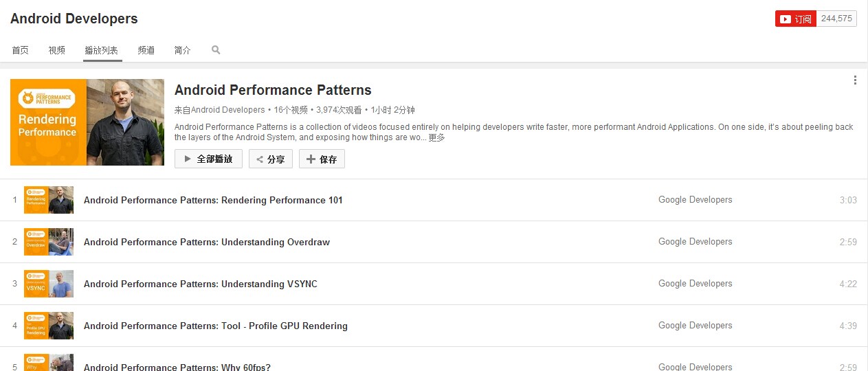Image resolution: width=868 pixels, height=371 pixels.
Task: Click Google Developers beside Rendering Performance 101
Action: pos(695,200)
